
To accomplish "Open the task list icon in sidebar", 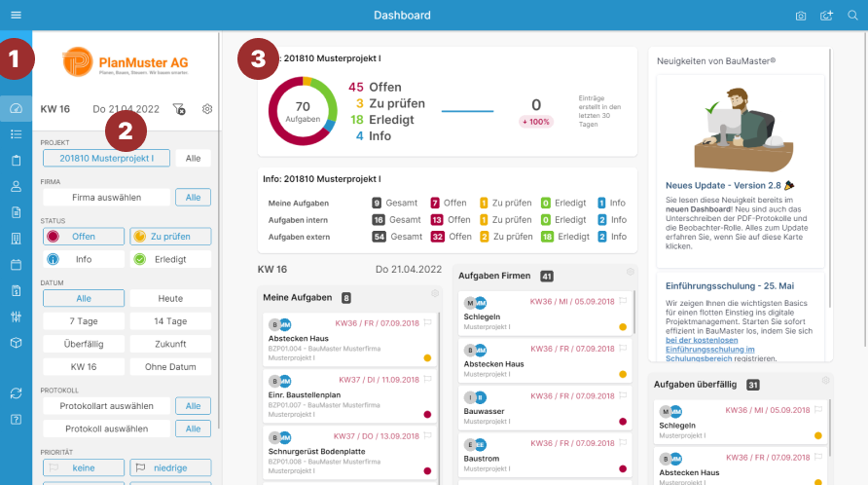I will pyautogui.click(x=16, y=134).
